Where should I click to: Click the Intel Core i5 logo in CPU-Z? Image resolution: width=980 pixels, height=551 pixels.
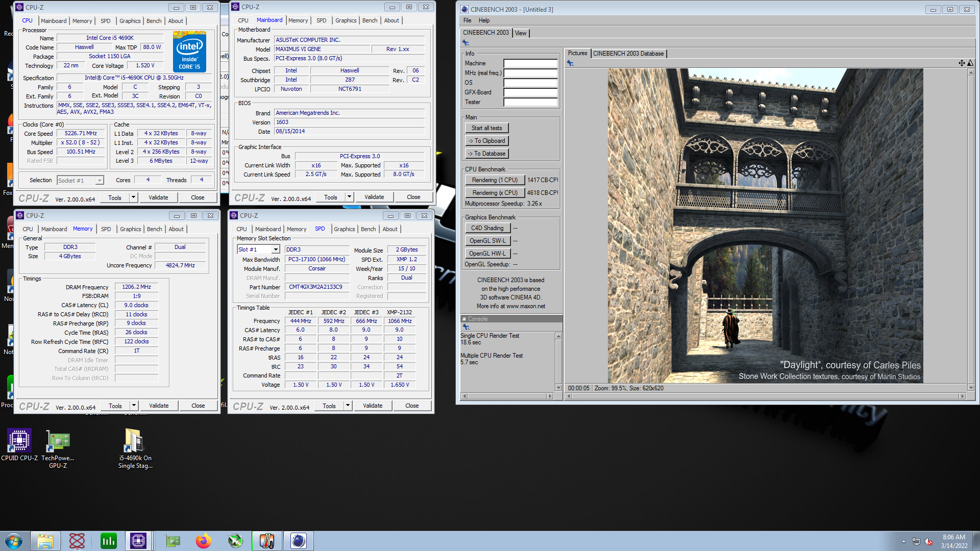tap(189, 52)
